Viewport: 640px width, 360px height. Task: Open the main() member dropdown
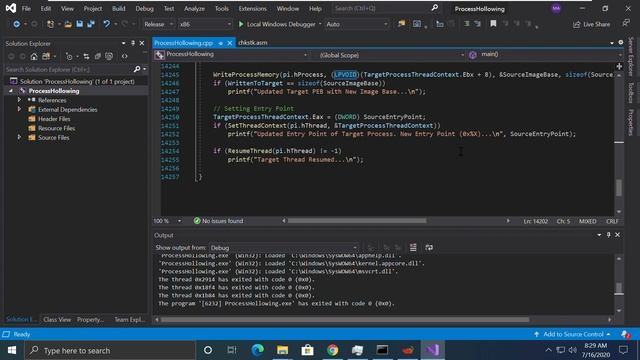pos(545,55)
